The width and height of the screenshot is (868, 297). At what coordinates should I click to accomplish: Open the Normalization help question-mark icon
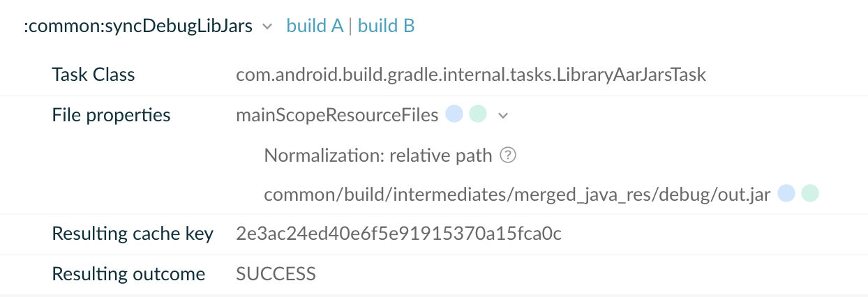[509, 155]
